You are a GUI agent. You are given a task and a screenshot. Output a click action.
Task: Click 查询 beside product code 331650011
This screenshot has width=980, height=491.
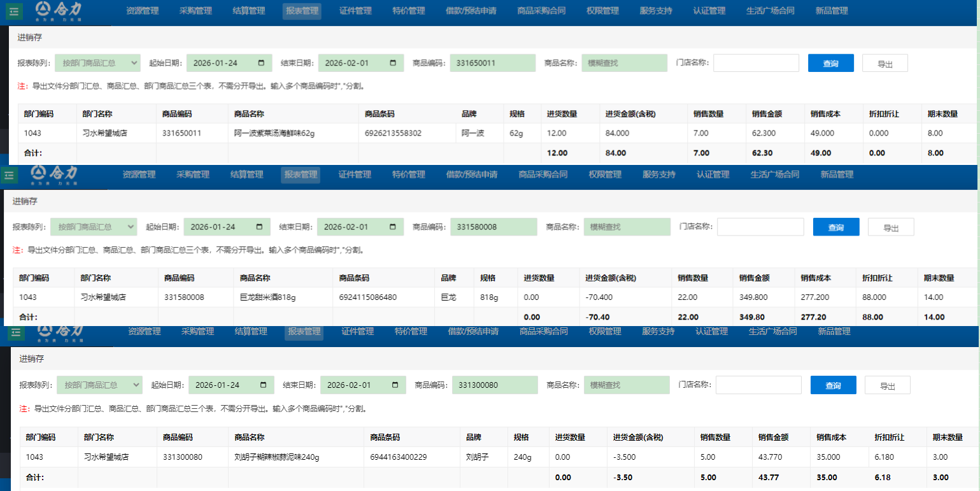point(830,63)
